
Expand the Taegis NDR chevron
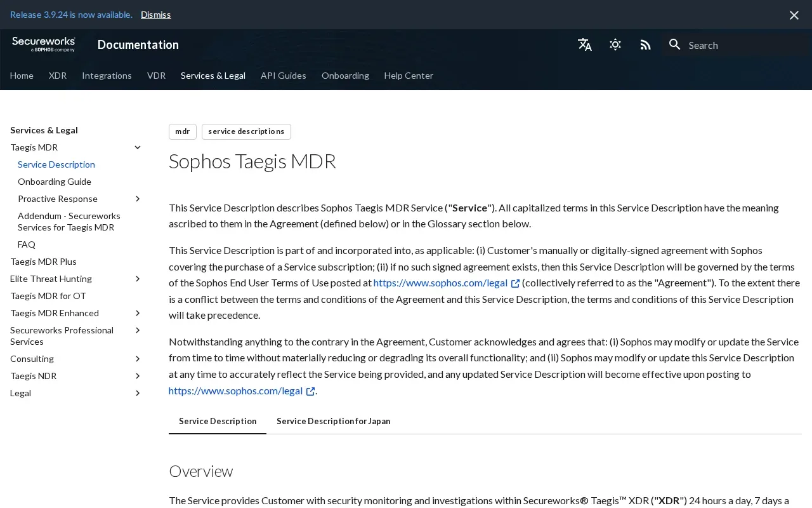[x=138, y=376]
